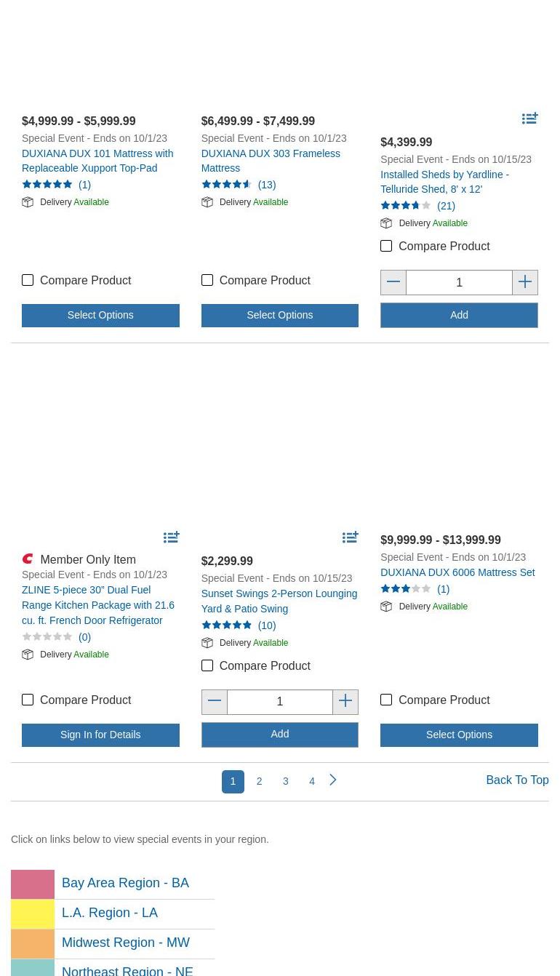Select Options for DUX 101 Mattress

[x=100, y=316]
